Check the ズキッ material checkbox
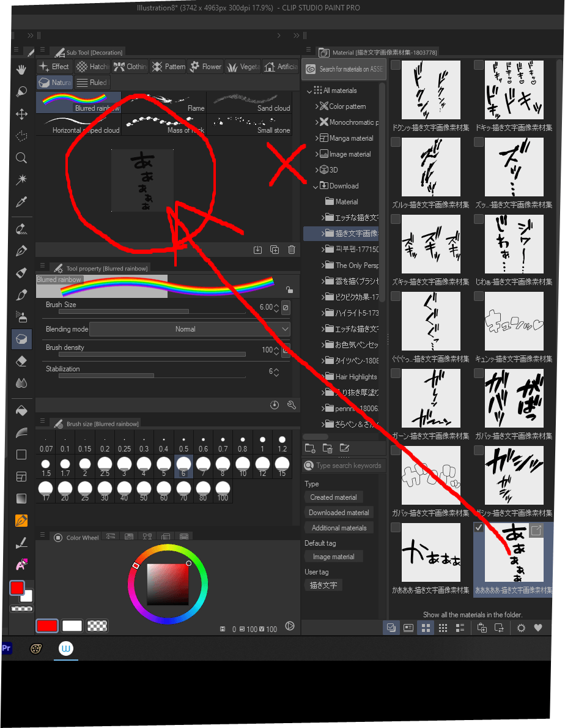Screen dimensions: 565x728 point(396,219)
